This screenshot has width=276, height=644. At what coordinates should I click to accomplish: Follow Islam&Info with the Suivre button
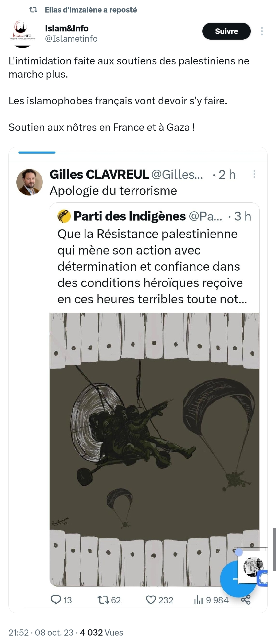point(226,31)
